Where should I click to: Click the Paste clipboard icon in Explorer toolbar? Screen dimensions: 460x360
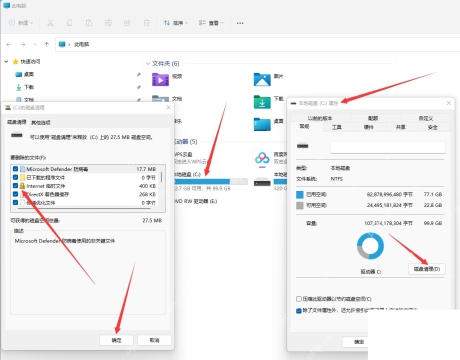click(89, 23)
